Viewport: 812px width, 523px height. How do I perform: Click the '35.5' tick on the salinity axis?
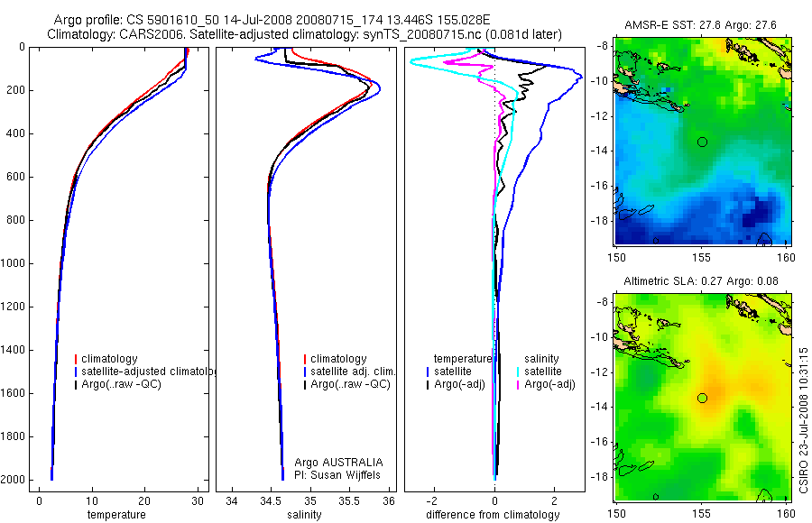pyautogui.click(x=349, y=501)
